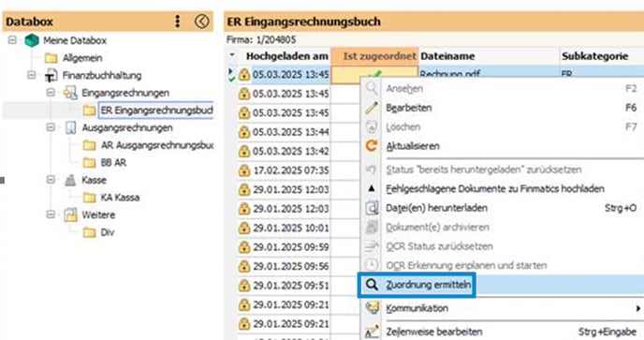Click the green Meine Databox cube icon

pyautogui.click(x=32, y=40)
